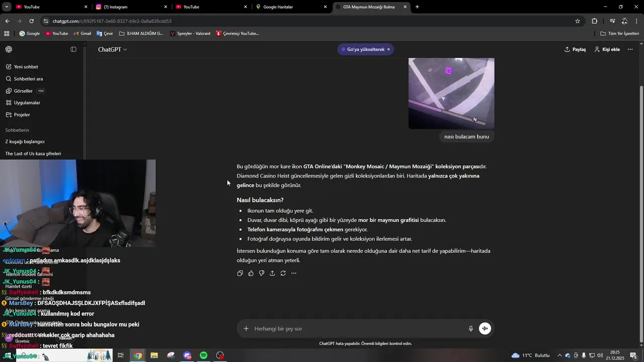Open the uploaded GTA map screenshot thumbnail
Viewport: 644px width, 362px height.
tap(451, 94)
